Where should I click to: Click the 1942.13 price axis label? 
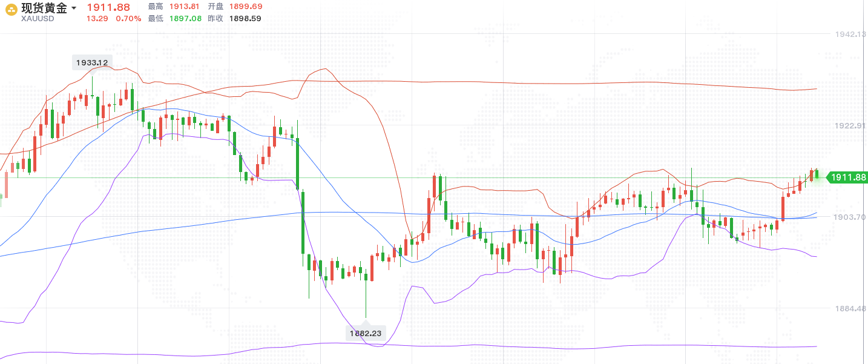(x=849, y=35)
